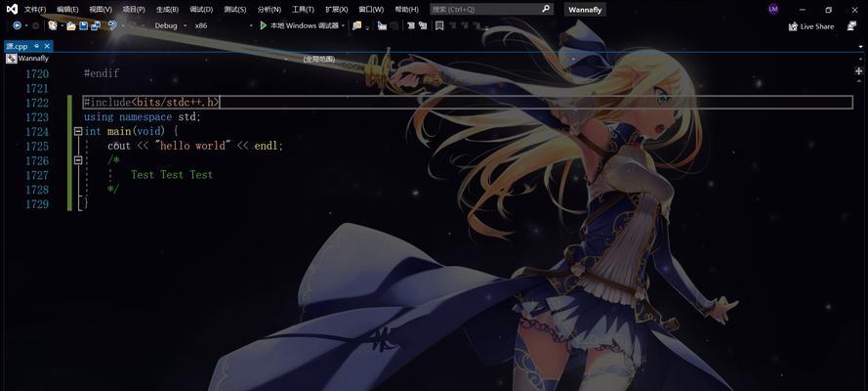Click the cout "hello world" line

[195, 146]
